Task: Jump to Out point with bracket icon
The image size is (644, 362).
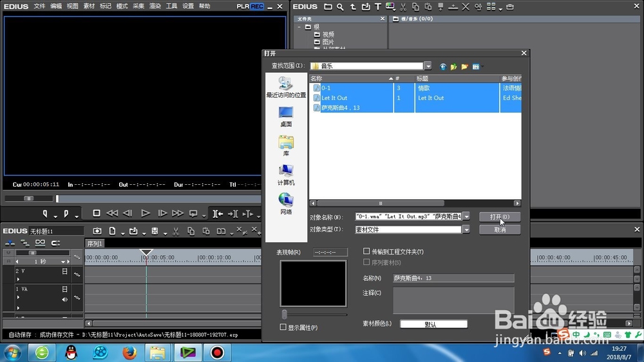Action: 233,213
